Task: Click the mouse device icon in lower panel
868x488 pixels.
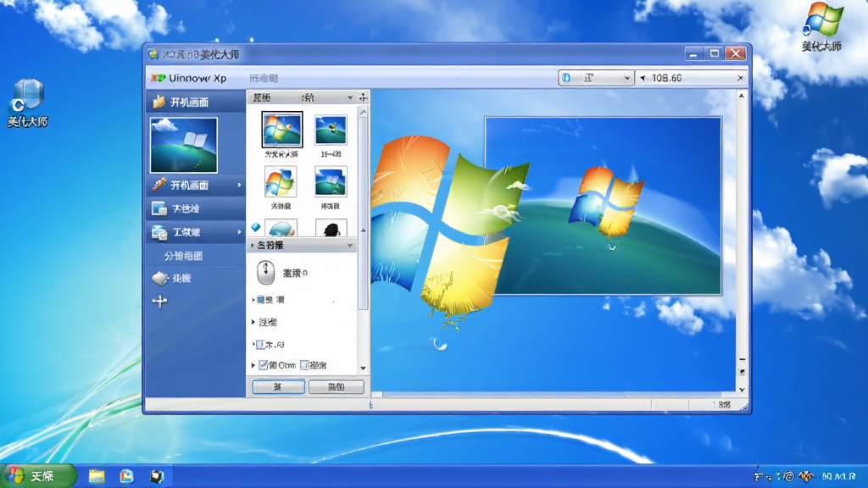Action: coord(265,272)
